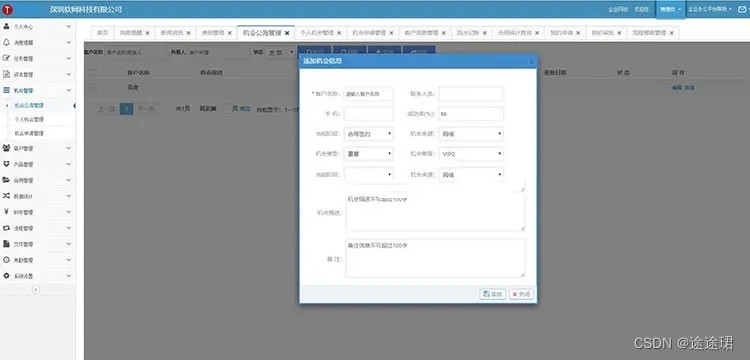750x360 pixels.
Task: Click the group icon for 客户管理
Action: pos(6,148)
